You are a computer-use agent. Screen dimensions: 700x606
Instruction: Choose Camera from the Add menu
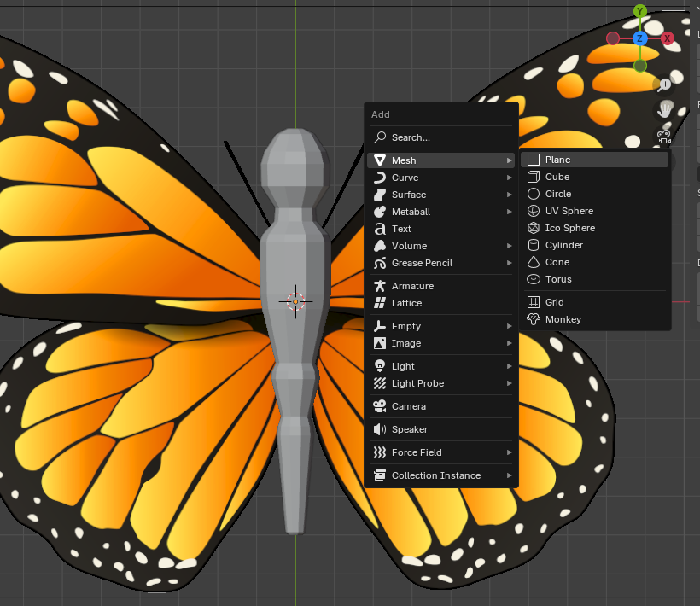pyautogui.click(x=441, y=406)
